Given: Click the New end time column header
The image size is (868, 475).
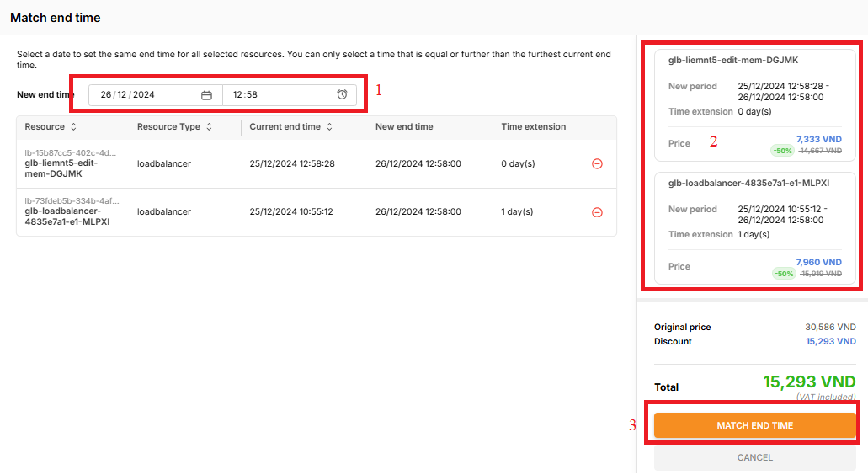Looking at the screenshot, I should [404, 127].
